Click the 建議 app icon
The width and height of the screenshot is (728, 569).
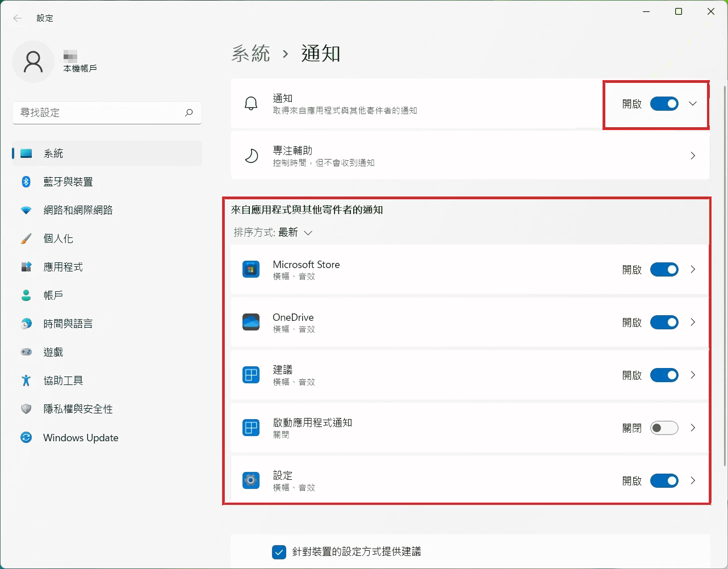[251, 375]
